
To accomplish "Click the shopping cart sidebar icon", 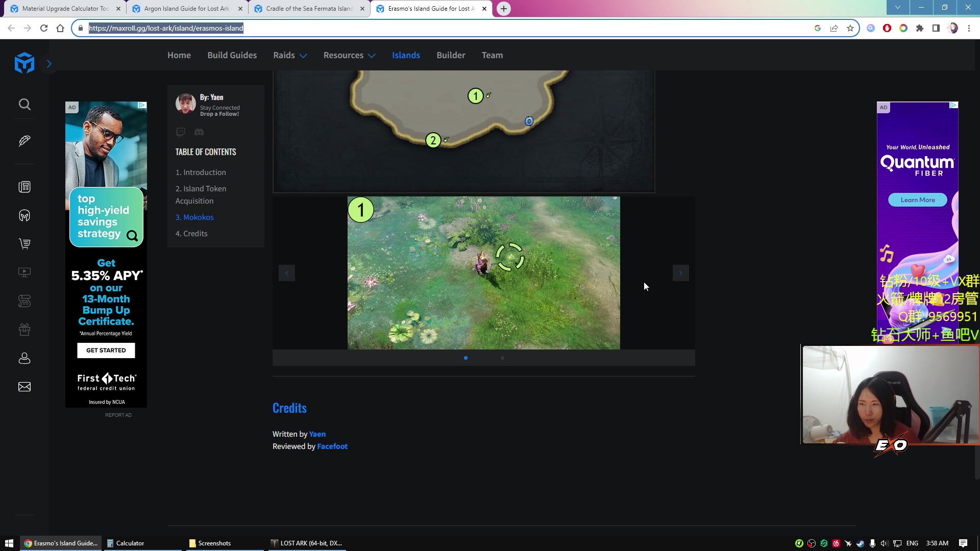I will click(x=24, y=244).
